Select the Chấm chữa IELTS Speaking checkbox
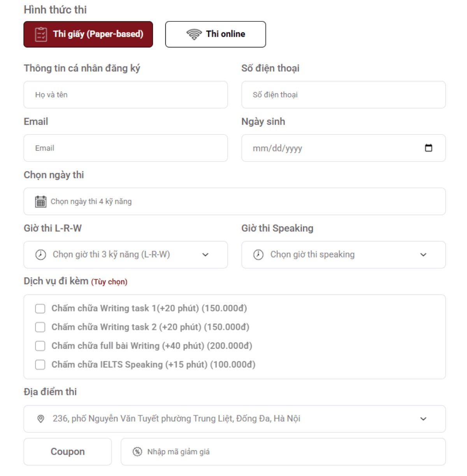 (40, 365)
